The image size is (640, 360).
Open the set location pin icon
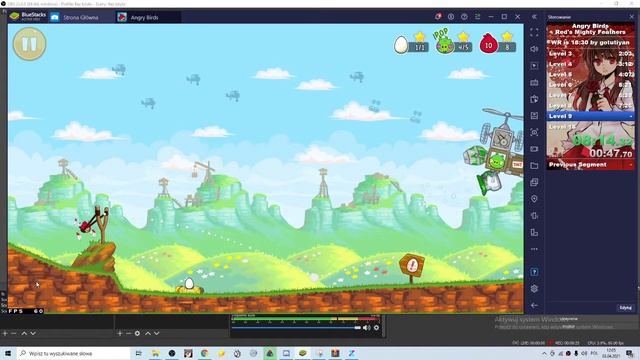point(534,199)
